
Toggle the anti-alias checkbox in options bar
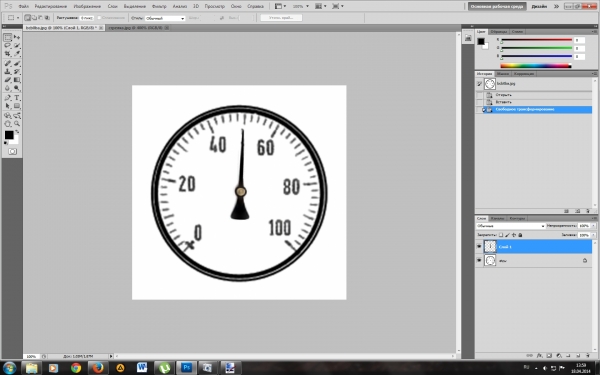(99, 18)
